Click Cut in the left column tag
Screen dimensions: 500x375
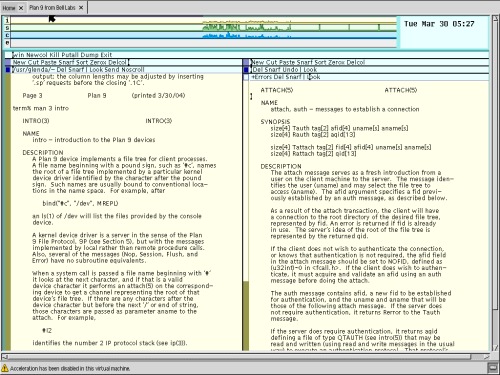33,62
